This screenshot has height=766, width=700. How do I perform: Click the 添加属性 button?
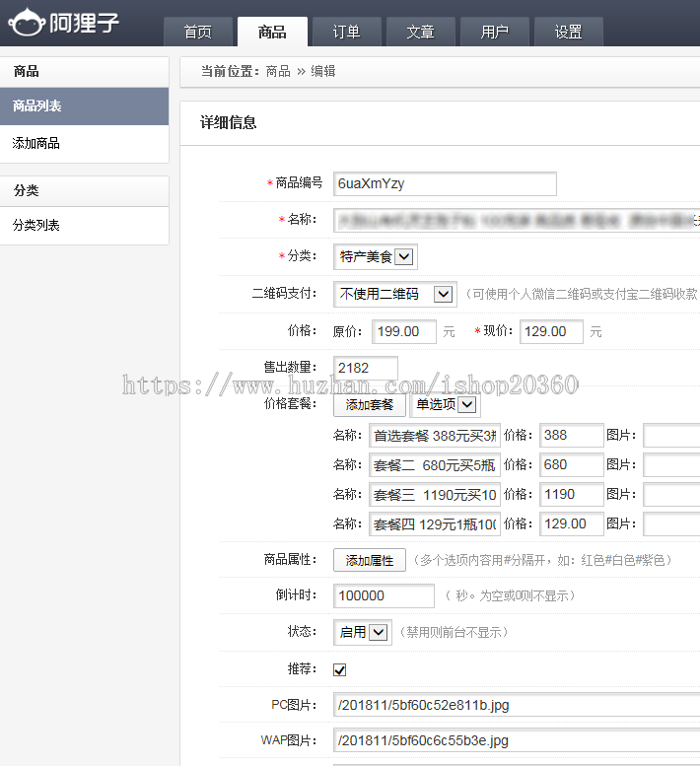pos(370,560)
